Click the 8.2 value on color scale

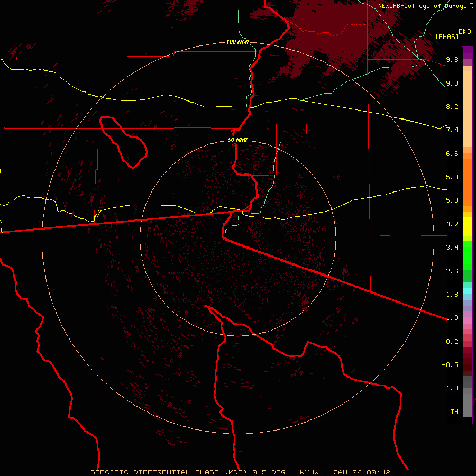pyautogui.click(x=452, y=106)
